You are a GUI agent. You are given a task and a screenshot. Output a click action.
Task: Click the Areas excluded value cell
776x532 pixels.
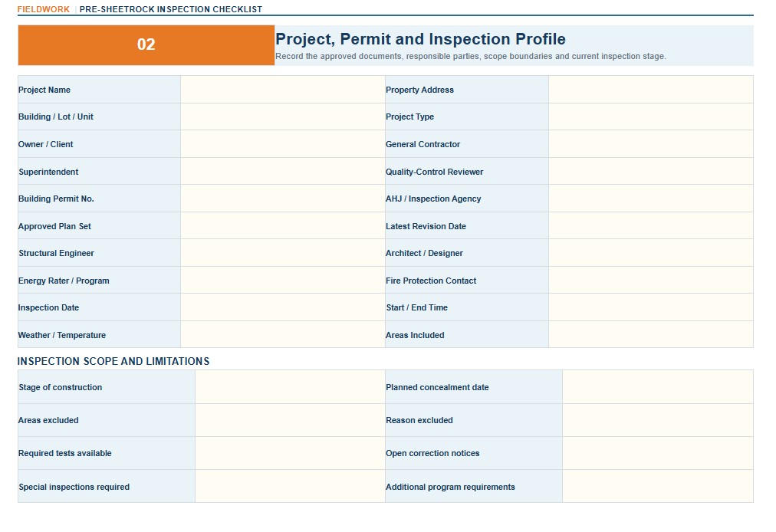click(290, 420)
